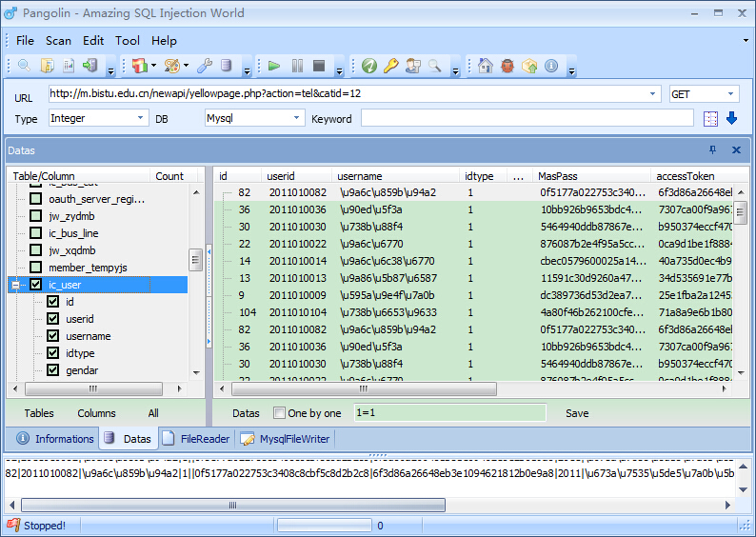Viewport: 756px width, 537px height.
Task: Open the menu bar overflow arrow
Action: coord(746,41)
